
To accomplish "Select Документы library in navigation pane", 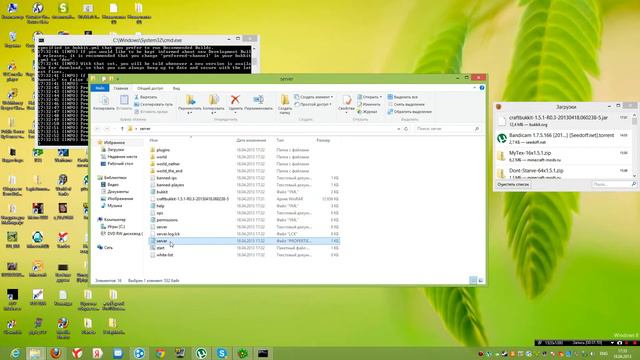I will [118, 191].
